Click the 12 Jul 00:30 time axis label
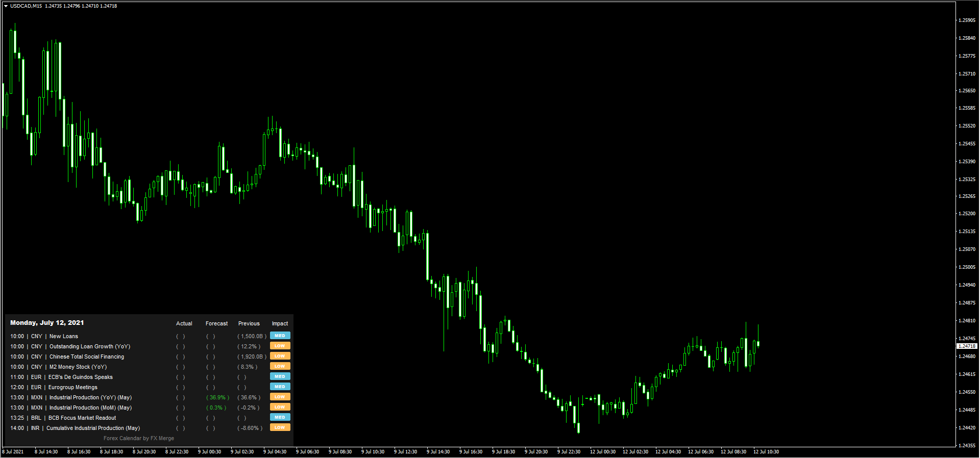 coord(603,452)
